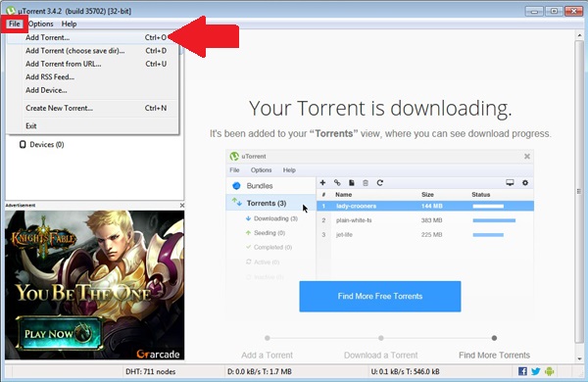
Task: Open the Facebook icon in status bar
Action: [522, 371]
